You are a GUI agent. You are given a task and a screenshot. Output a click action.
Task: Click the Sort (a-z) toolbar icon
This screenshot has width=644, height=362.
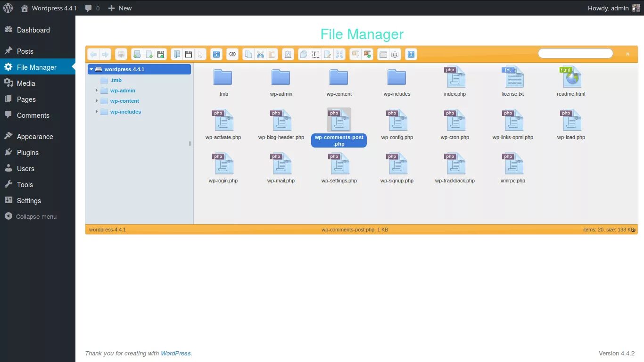coord(395,54)
